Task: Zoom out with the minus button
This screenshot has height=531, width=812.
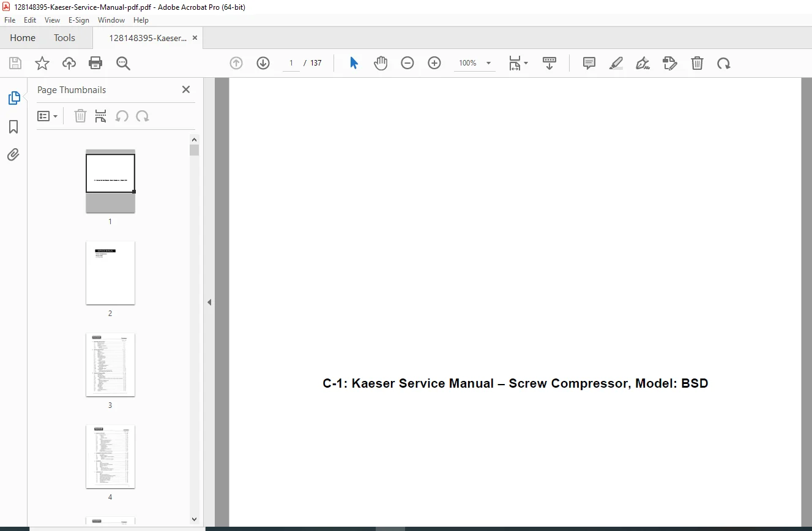Action: click(408, 63)
